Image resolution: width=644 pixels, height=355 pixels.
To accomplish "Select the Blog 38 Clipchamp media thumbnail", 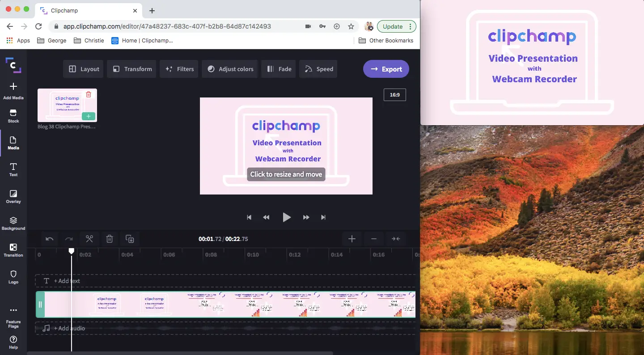I will pyautogui.click(x=67, y=105).
